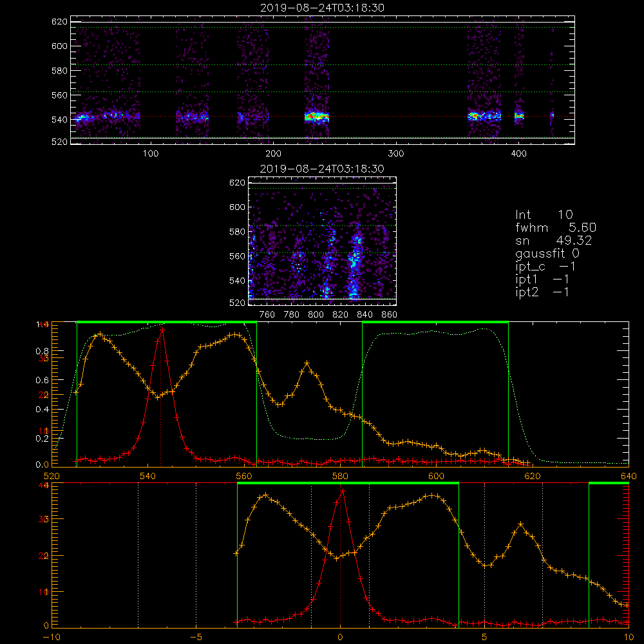Click the timestamp title above the small middle spectrogram
The height and width of the screenshot is (644, 644).
322,169
